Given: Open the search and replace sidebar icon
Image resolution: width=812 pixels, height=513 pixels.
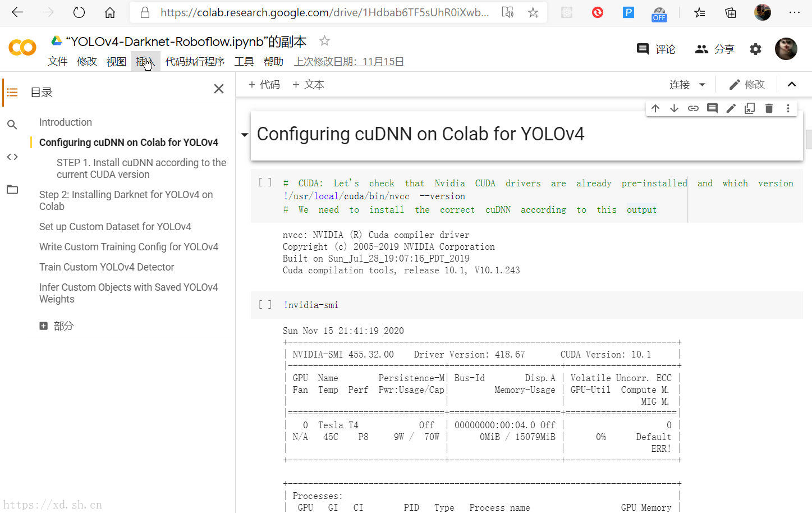Looking at the screenshot, I should pos(12,125).
